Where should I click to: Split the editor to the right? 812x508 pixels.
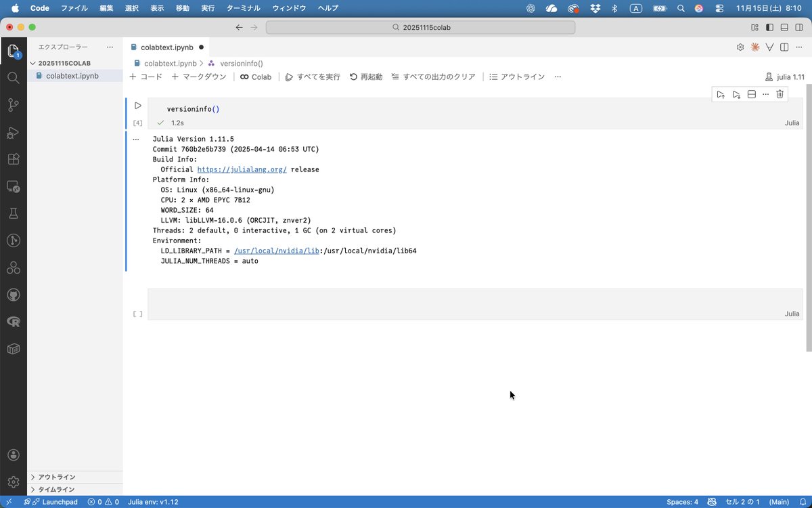click(x=784, y=47)
